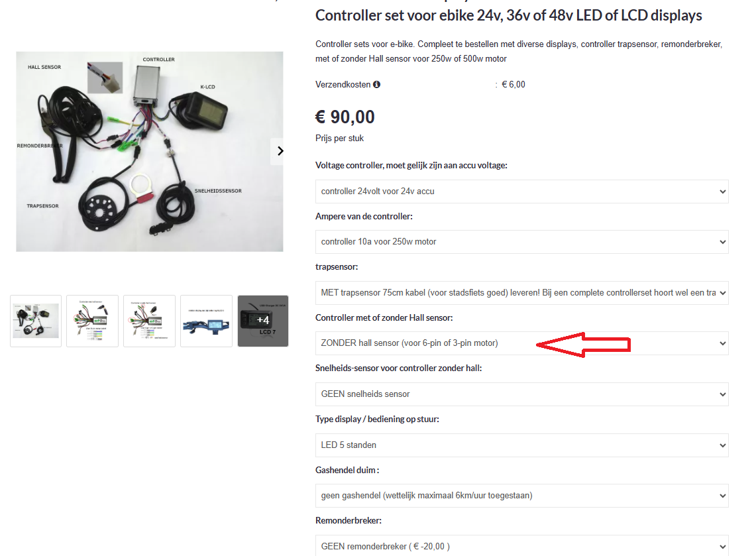
Task: Click the Verzendkosten info icon
Action: point(376,84)
